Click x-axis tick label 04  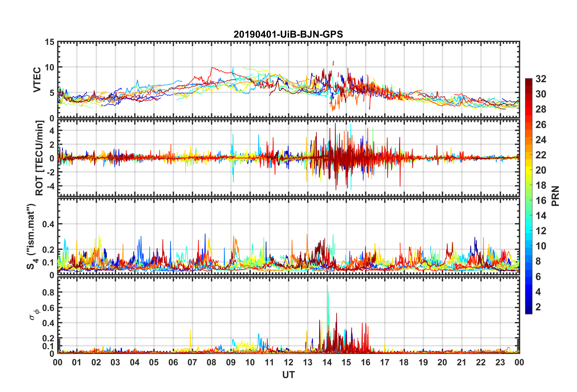(134, 362)
